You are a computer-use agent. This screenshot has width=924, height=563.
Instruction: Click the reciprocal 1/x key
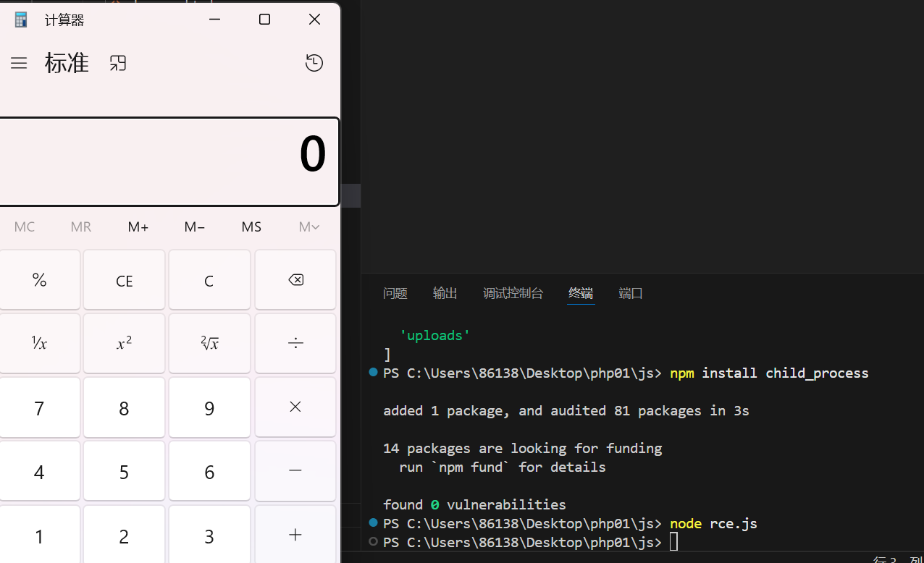click(39, 343)
